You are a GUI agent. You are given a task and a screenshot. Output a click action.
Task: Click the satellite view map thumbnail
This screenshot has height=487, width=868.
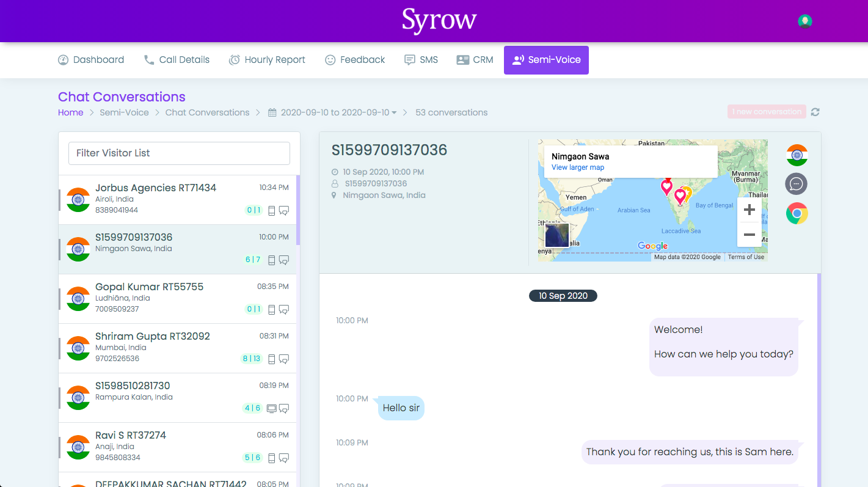[x=557, y=235]
